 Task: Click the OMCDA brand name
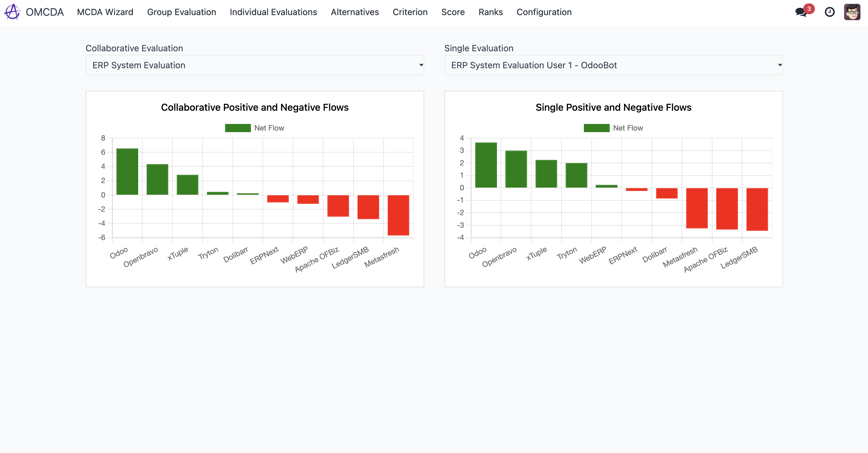tap(44, 12)
